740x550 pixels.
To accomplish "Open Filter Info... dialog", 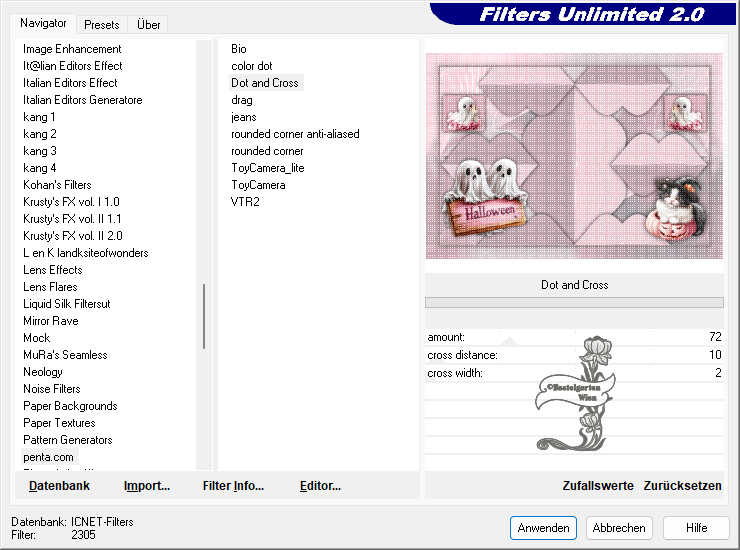I will coord(233,486).
